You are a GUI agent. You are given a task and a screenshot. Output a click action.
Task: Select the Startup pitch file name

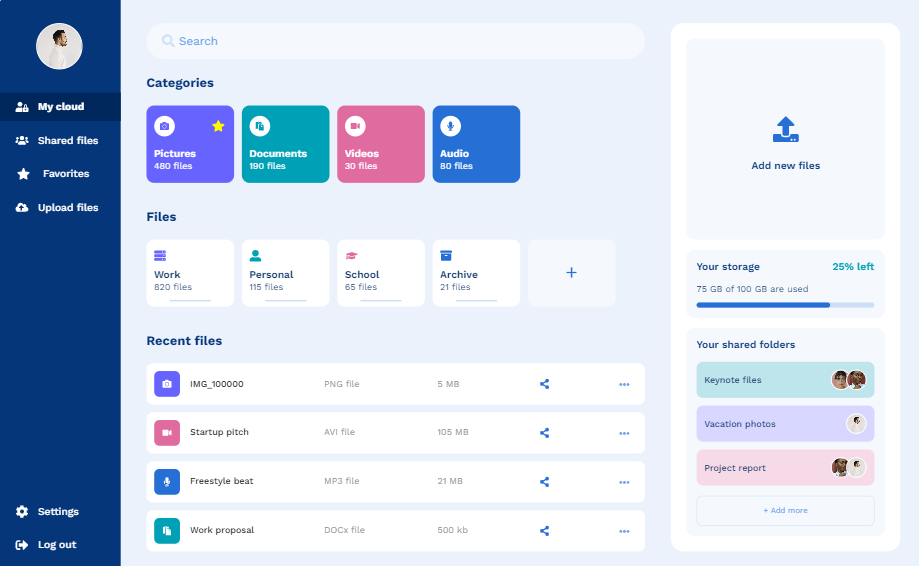pyautogui.click(x=219, y=432)
